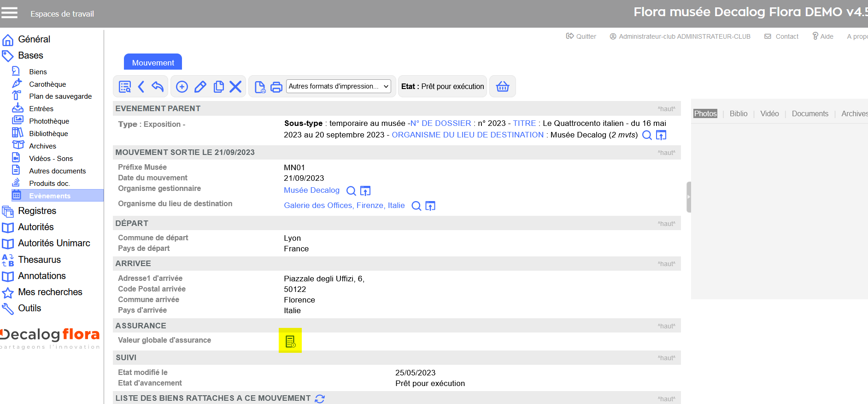Export the record document icon
The image size is (868, 404).
260,87
